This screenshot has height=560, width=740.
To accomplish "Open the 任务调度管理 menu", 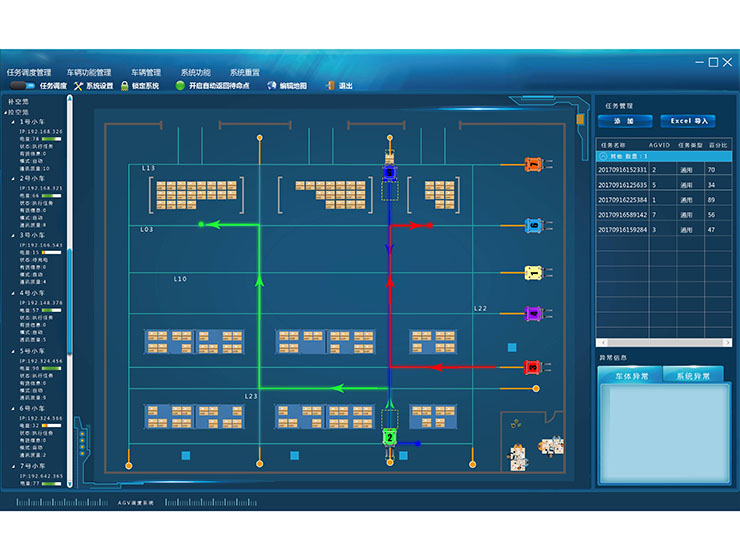I will coord(28,73).
